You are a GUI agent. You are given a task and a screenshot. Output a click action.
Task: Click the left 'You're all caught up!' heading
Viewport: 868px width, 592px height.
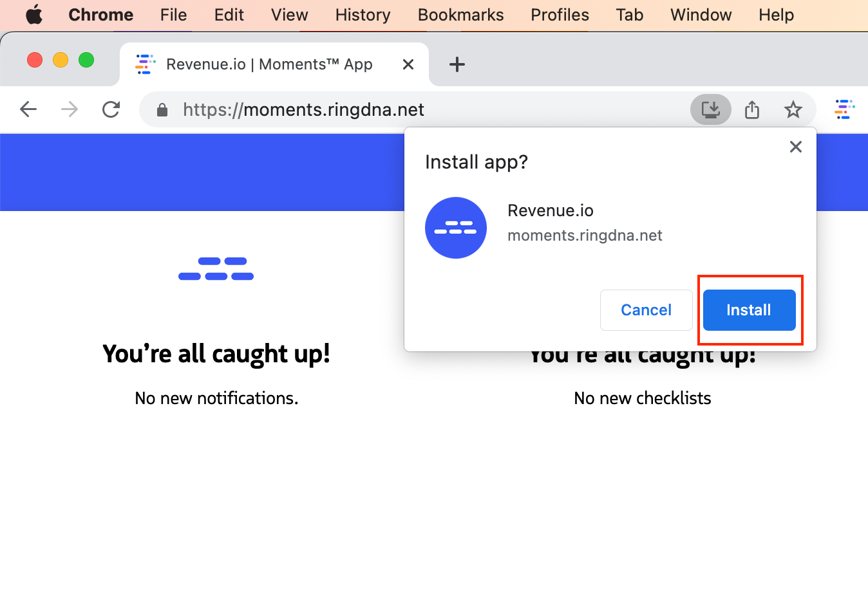coord(216,354)
